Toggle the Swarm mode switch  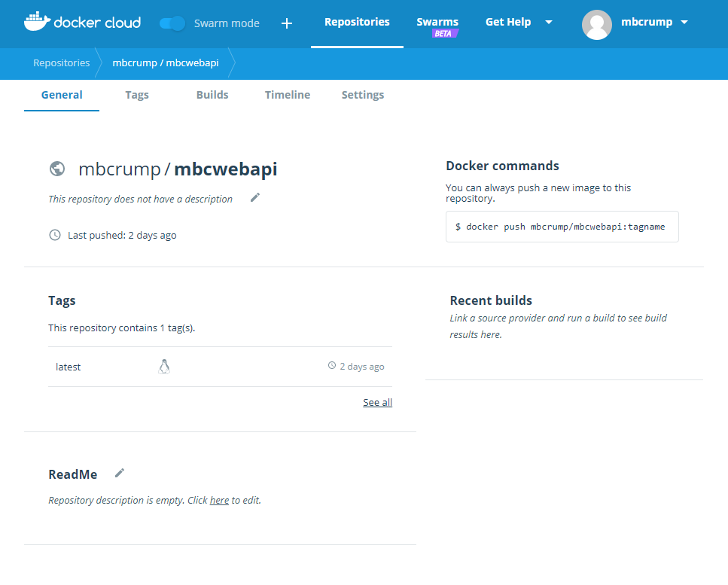(172, 23)
